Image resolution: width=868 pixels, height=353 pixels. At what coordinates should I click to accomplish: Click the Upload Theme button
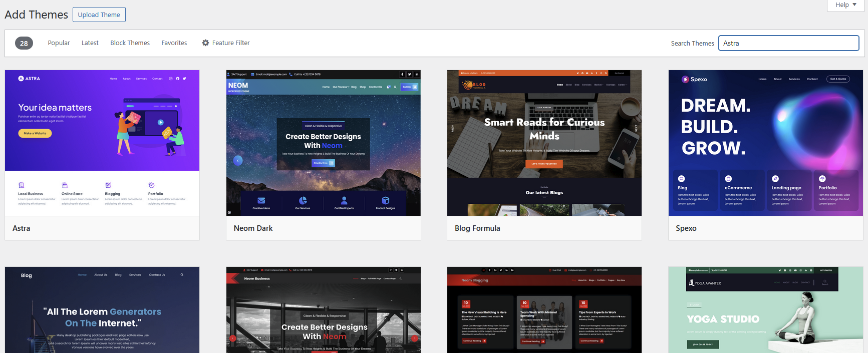[x=99, y=15]
